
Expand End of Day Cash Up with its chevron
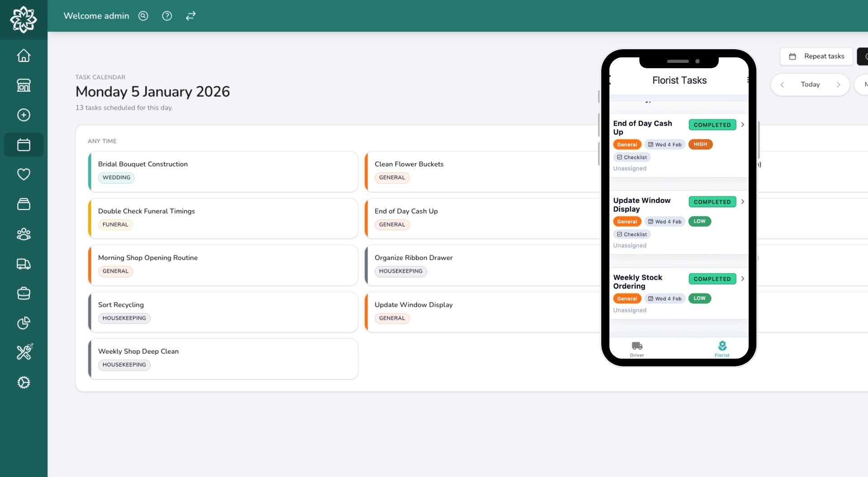[x=742, y=125]
